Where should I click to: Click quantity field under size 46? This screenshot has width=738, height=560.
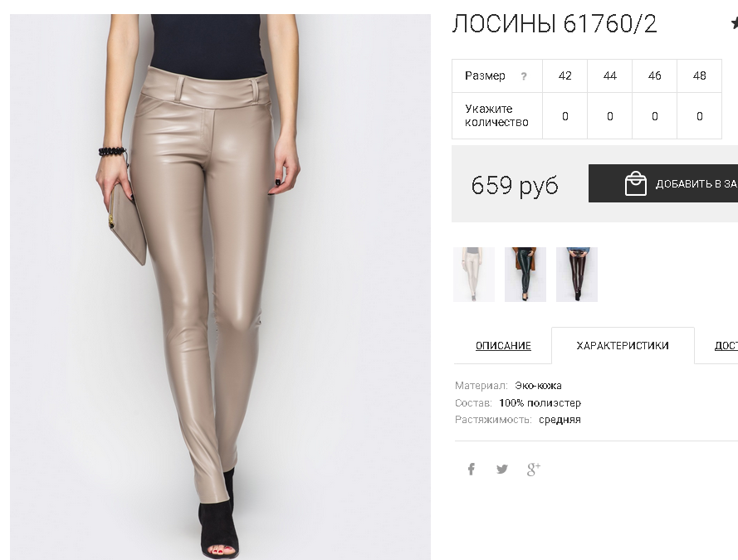655,116
